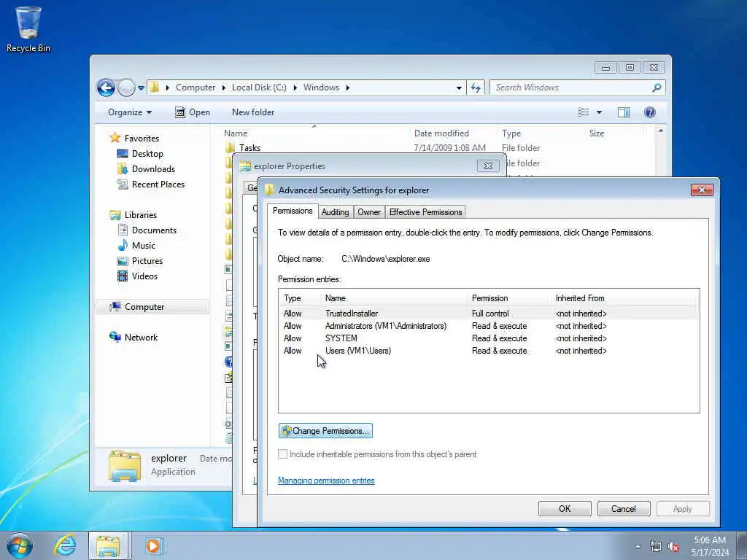Click the Search Windows input field
Viewport: 747px width, 560px height.
[x=572, y=87]
